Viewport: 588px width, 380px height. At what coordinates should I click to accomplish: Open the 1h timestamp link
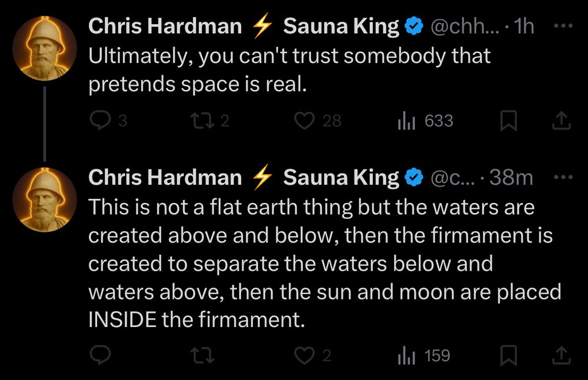tap(523, 26)
